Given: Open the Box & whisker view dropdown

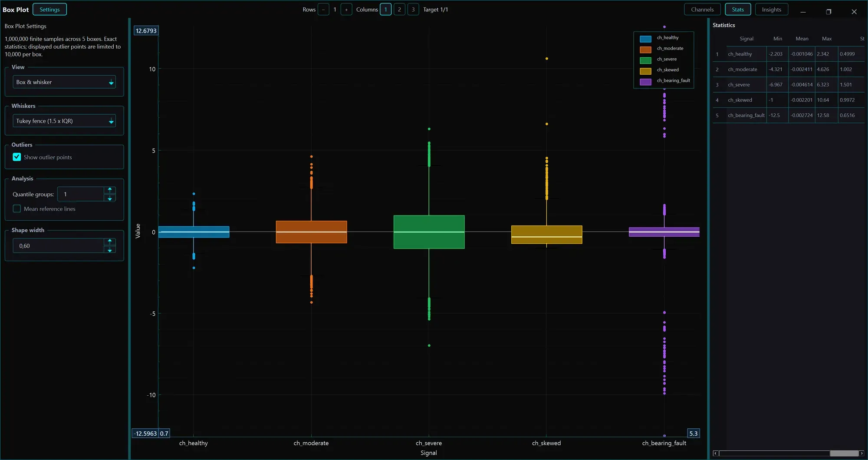Looking at the screenshot, I should click(x=64, y=82).
